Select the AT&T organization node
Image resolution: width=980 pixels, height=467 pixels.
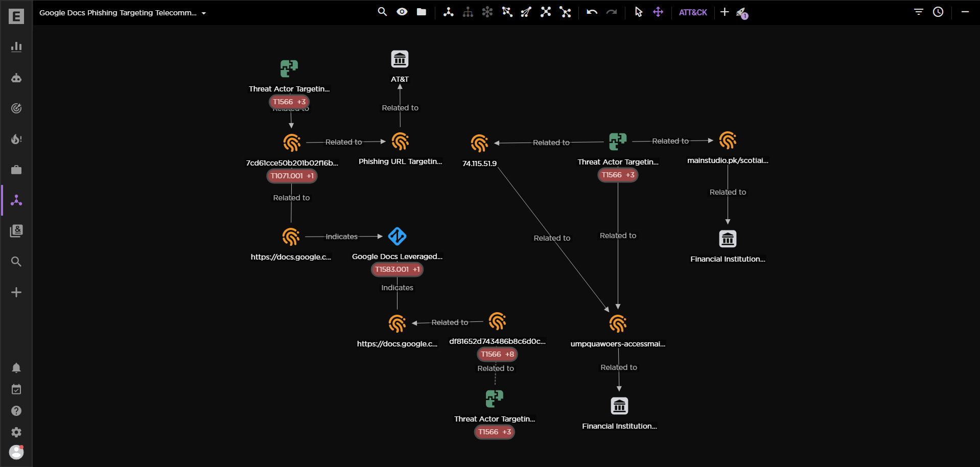(x=400, y=59)
